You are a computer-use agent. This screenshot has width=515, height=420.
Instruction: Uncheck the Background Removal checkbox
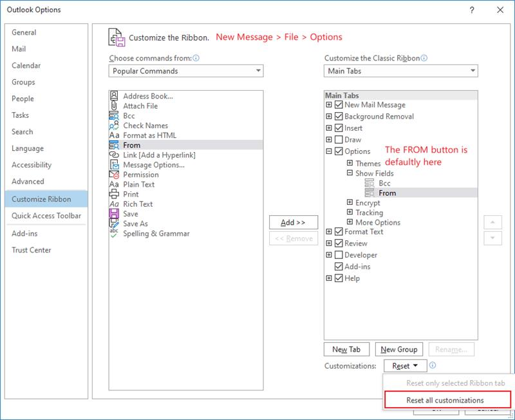[x=339, y=117]
